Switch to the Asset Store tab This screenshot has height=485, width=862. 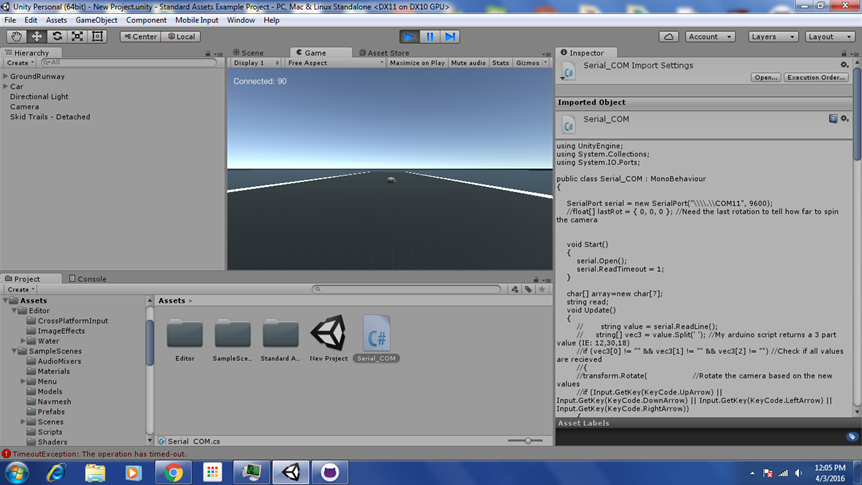pos(384,53)
